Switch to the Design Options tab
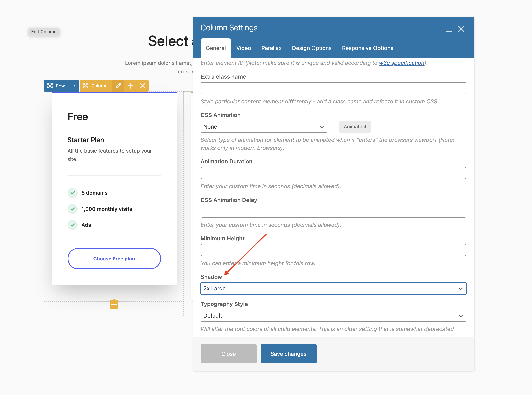The image size is (532, 395). click(311, 48)
